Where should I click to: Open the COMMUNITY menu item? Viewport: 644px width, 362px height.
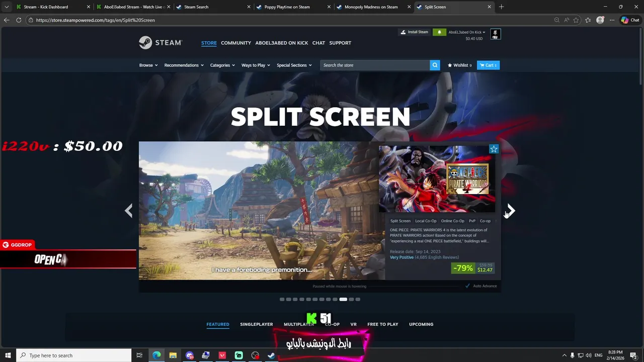236,43
